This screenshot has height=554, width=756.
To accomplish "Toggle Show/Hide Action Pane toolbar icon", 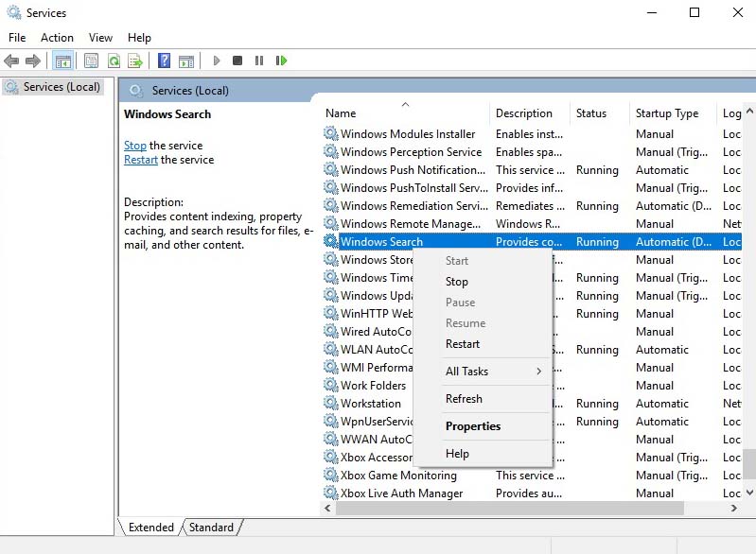I will 186,61.
